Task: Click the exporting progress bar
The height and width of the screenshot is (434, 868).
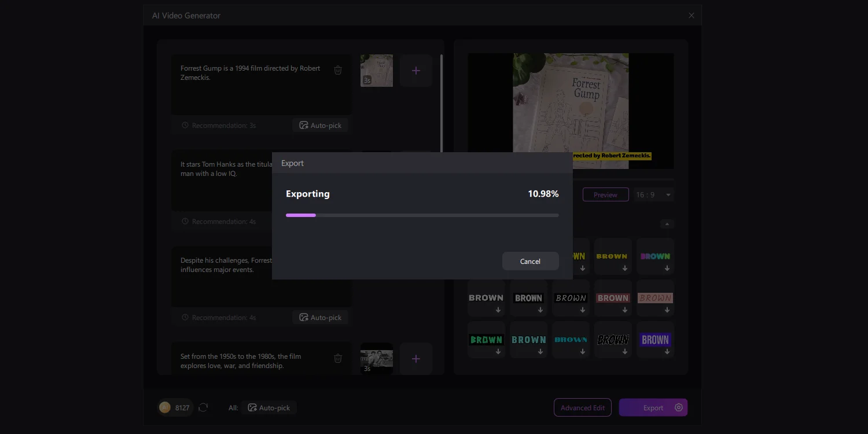Action: 422,215
